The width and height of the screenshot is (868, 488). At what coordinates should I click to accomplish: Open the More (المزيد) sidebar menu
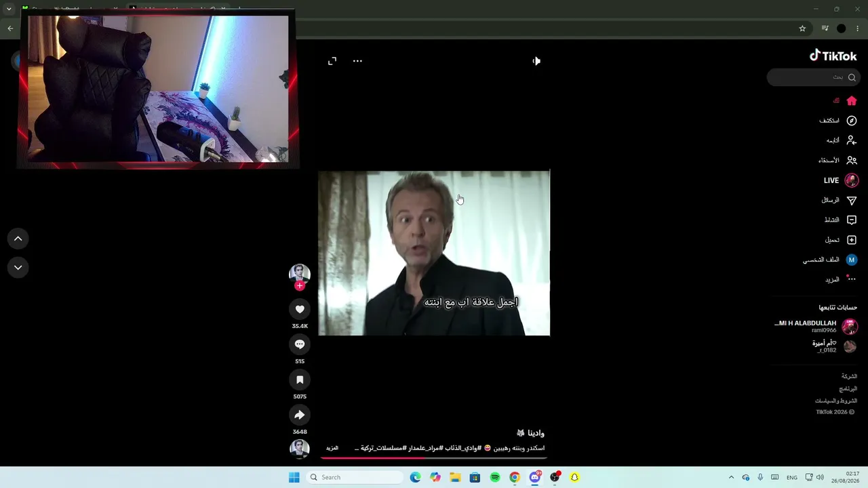point(841,279)
